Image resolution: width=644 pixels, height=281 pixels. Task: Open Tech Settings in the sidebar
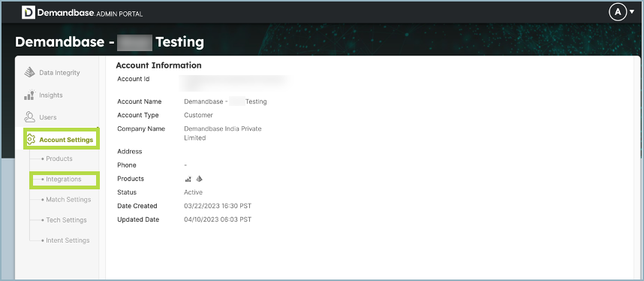coord(67,220)
